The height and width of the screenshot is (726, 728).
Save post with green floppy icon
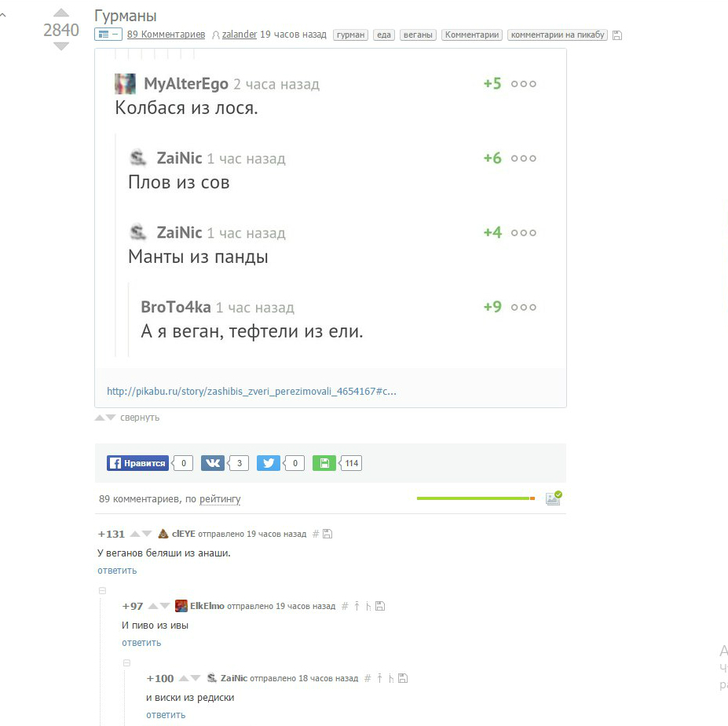point(324,463)
